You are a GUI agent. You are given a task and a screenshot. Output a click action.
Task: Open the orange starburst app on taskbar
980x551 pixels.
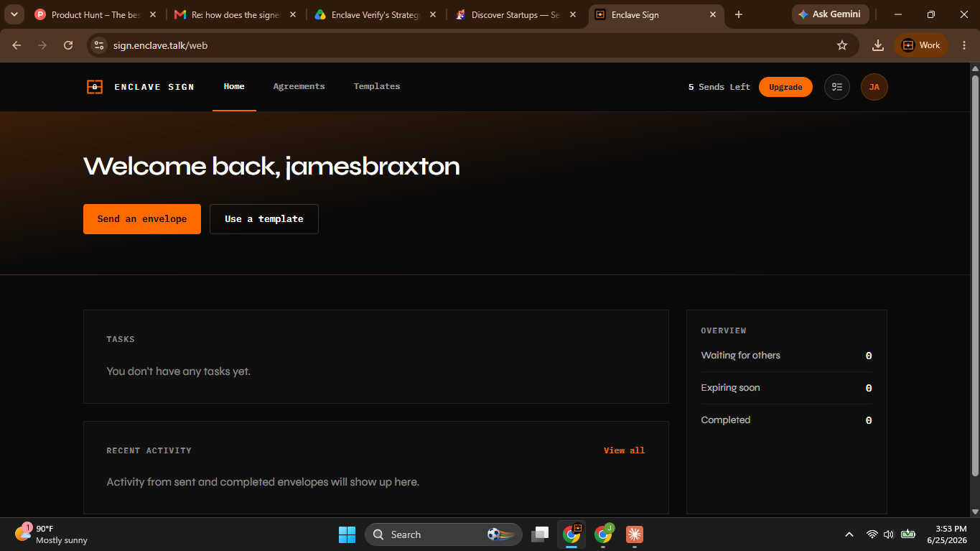[635, 534]
